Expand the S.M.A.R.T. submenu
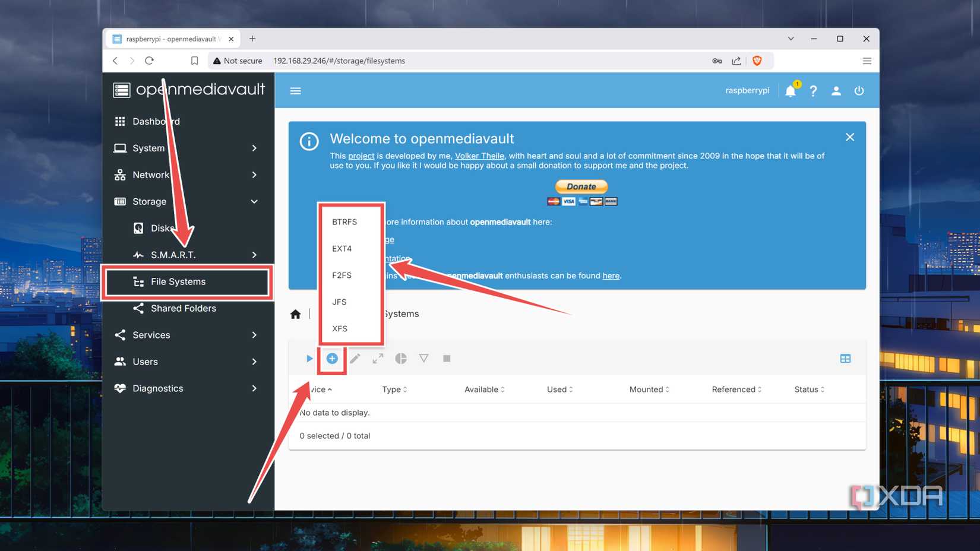The width and height of the screenshot is (980, 551). click(188, 255)
